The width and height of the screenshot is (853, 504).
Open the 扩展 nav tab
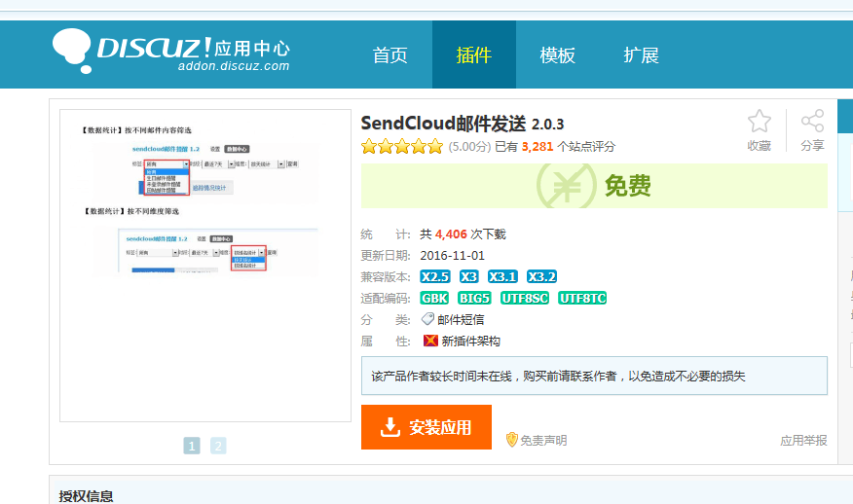tap(641, 54)
